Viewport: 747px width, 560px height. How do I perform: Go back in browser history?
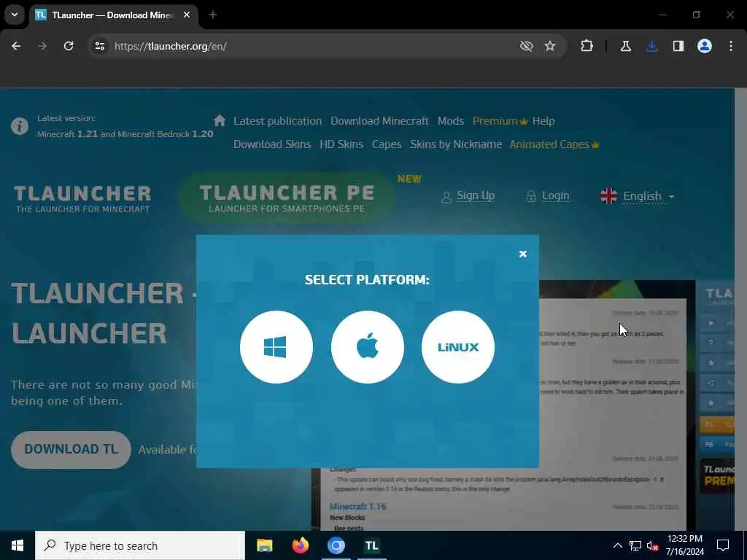click(x=16, y=46)
